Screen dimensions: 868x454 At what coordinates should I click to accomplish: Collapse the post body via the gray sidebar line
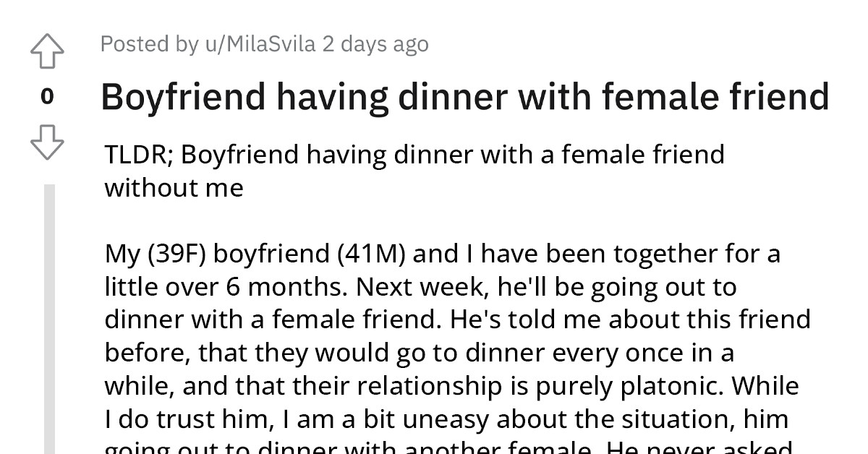[x=48, y=311]
